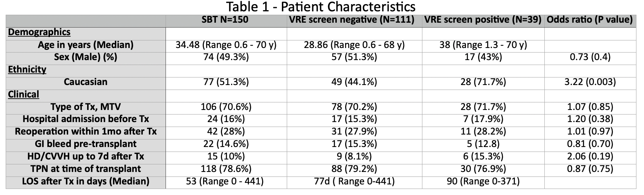
Task: Click the "Hospital admission before Tx" row label
Action: [86, 119]
